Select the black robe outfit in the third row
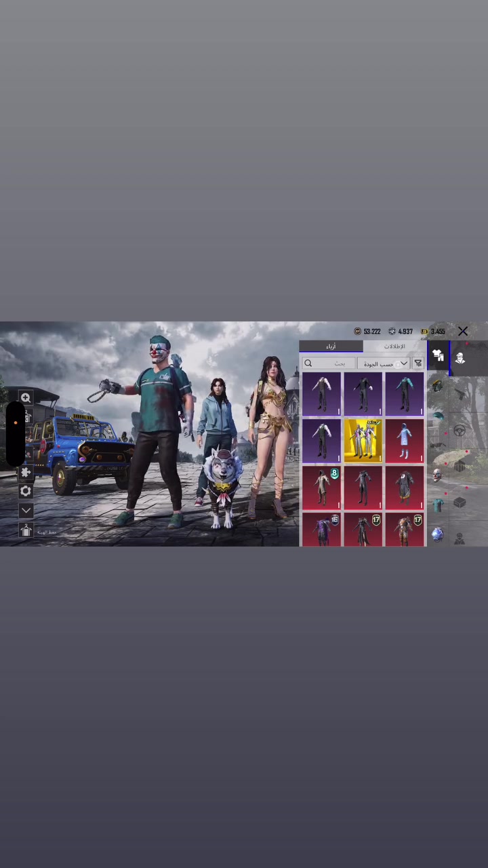The width and height of the screenshot is (488, 868). (x=404, y=488)
